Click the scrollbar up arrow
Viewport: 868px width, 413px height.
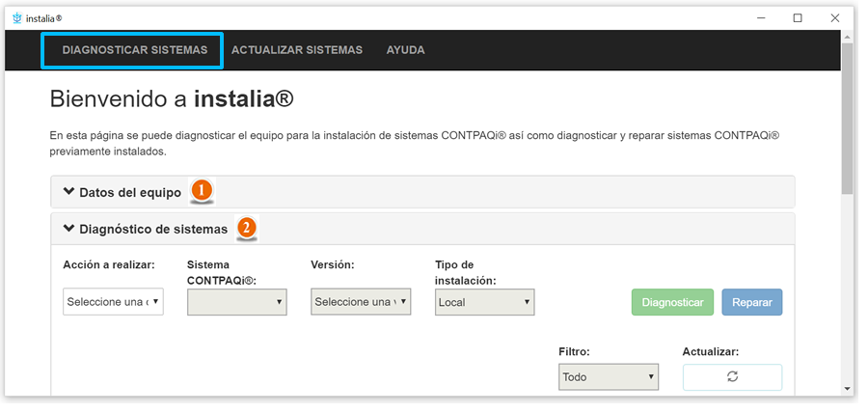coord(847,37)
